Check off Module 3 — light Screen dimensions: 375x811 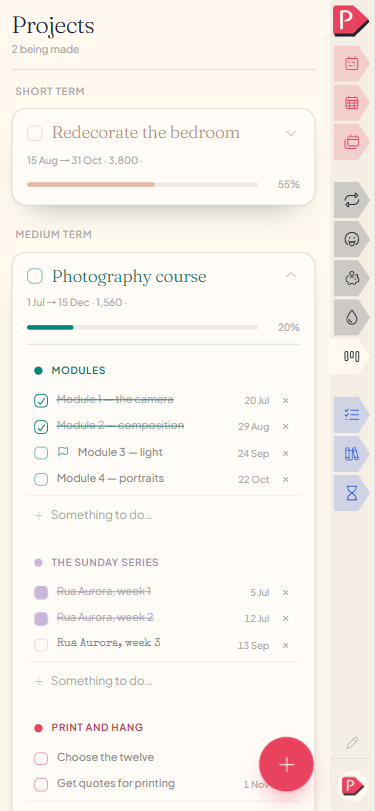[x=41, y=453]
